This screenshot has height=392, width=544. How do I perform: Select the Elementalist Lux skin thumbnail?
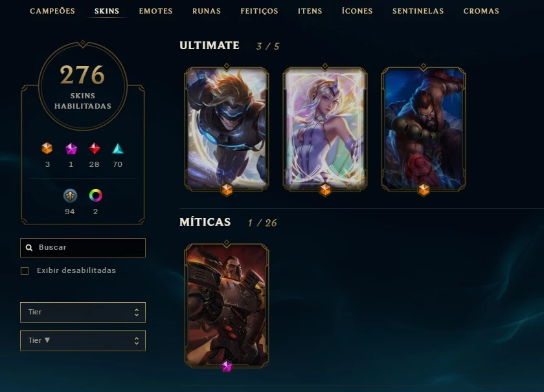click(x=325, y=128)
